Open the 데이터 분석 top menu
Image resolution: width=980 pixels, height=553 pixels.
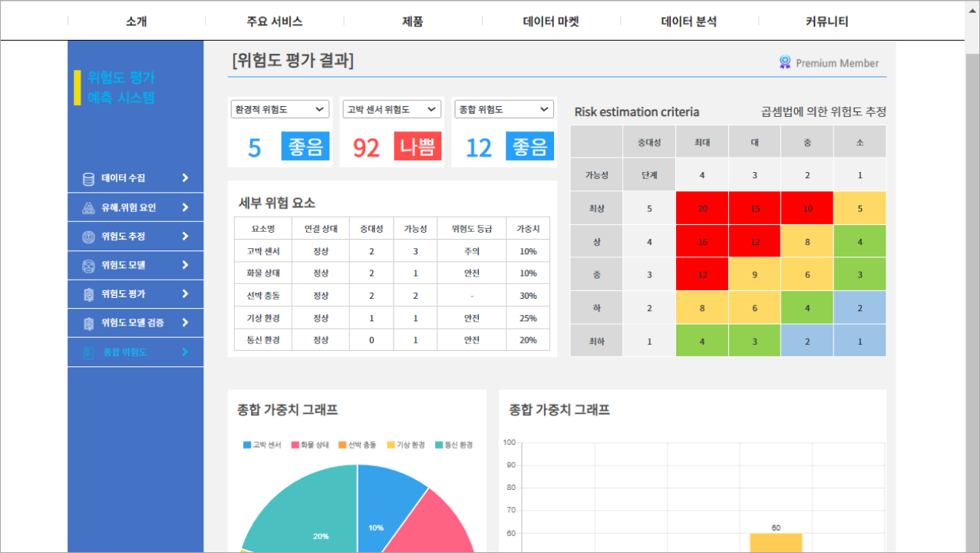pos(689,22)
